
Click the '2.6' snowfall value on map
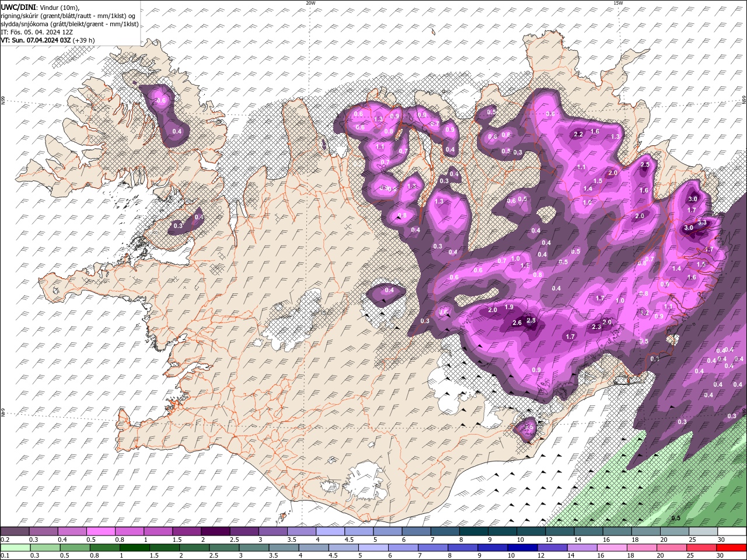(x=516, y=323)
